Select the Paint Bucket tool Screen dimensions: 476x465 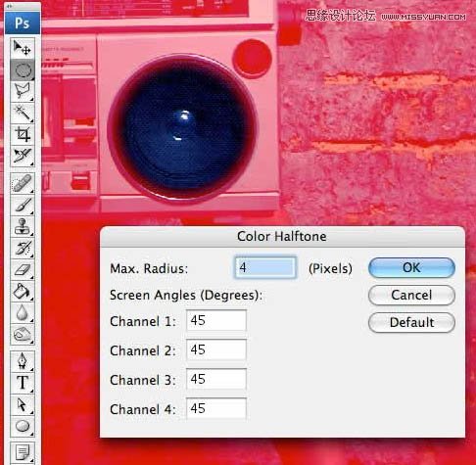point(23,291)
